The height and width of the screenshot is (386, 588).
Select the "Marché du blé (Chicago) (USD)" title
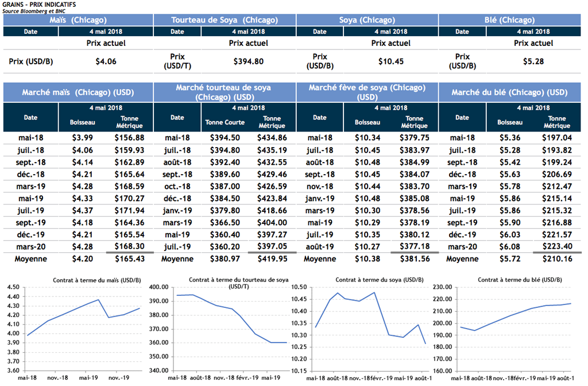(x=509, y=92)
